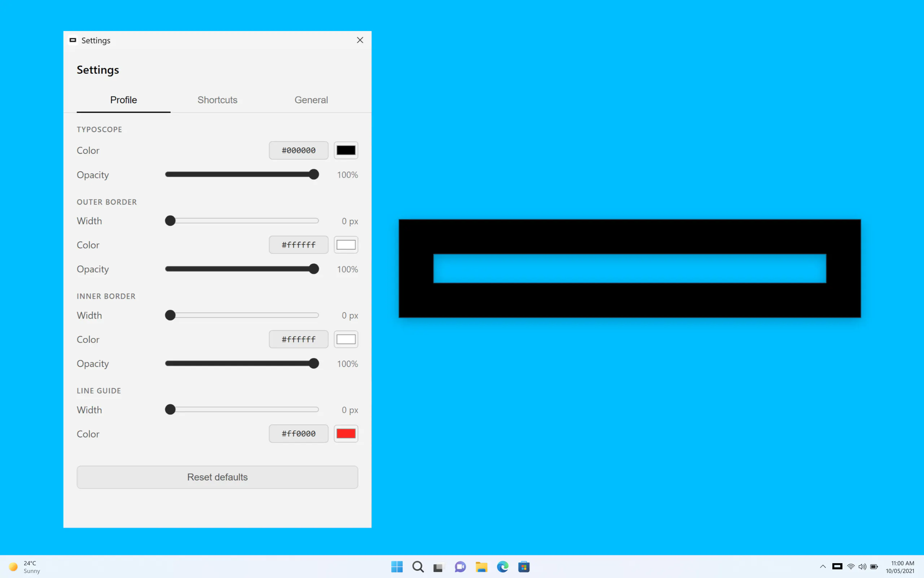
Task: Adjust the Typoscope opacity slider
Action: coord(242,174)
